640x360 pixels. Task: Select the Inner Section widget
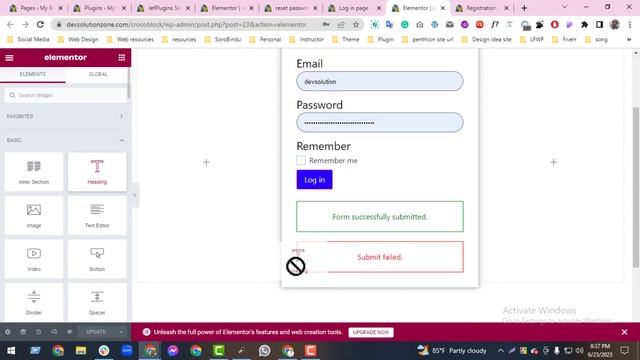tap(34, 172)
